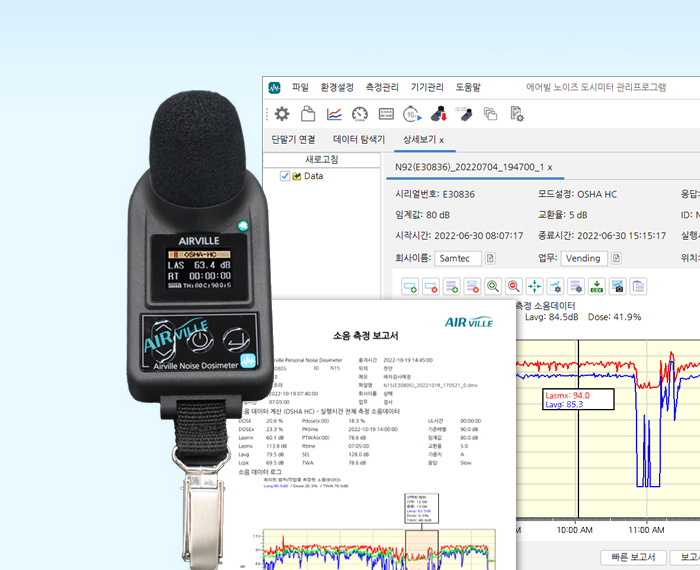This screenshot has height=570, width=700.
Task: Close the 상세보기 tab with its x
Action: [x=442, y=141]
